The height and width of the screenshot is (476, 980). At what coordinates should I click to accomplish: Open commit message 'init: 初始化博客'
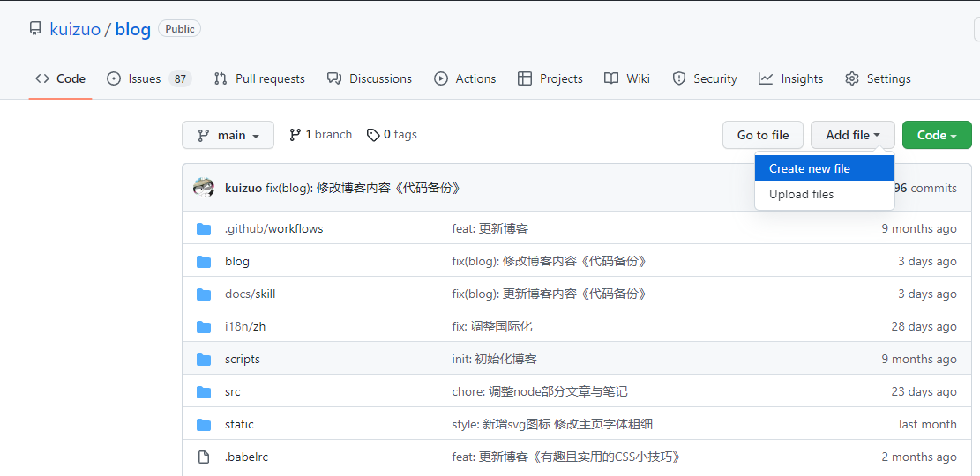tap(494, 359)
